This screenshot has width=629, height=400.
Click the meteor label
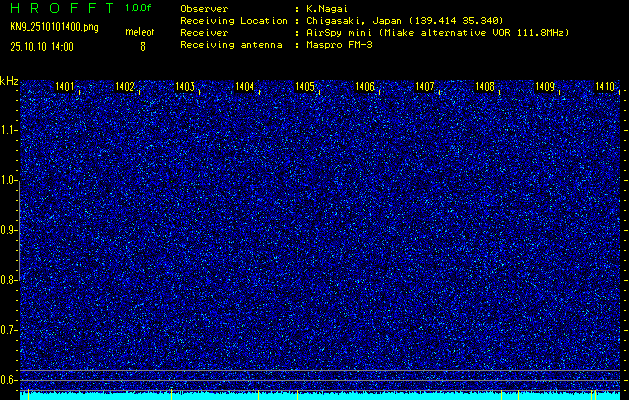[139, 33]
